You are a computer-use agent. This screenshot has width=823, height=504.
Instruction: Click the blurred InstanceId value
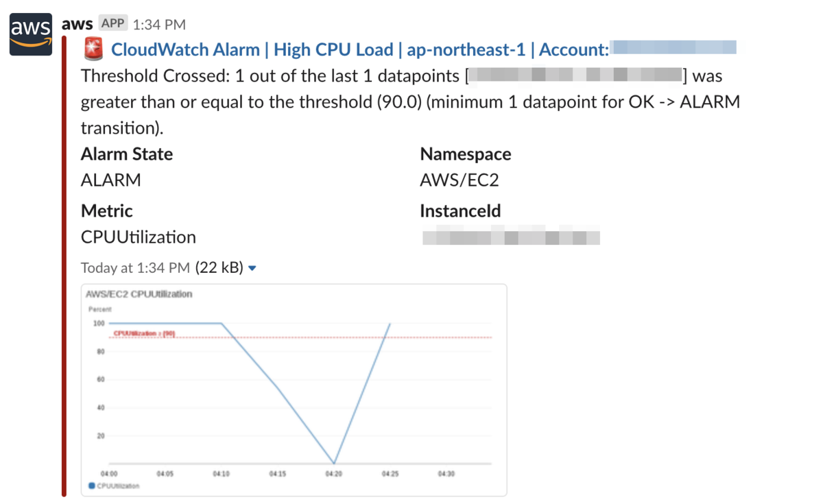coord(511,238)
